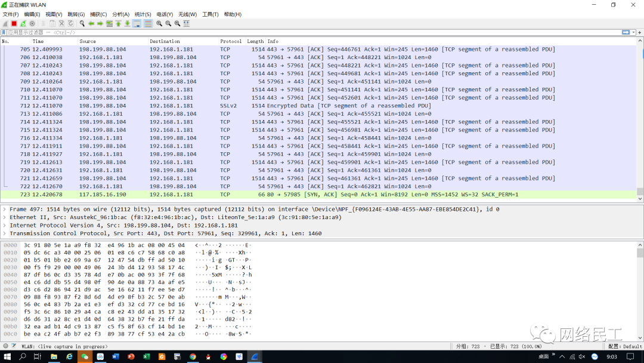Open Word from the taskbar
The width and height of the screenshot is (644, 363).
click(x=116, y=356)
